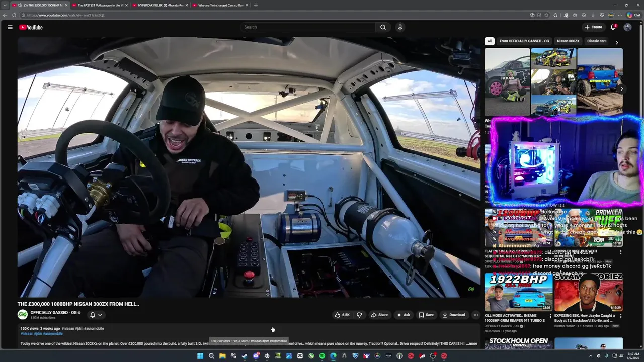The image size is (644, 362).
Task: Go back in the browser
Action: coord(5,15)
